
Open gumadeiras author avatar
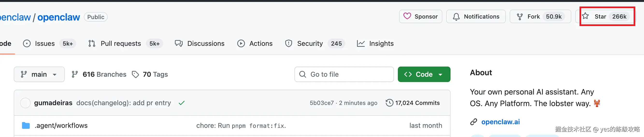25,103
